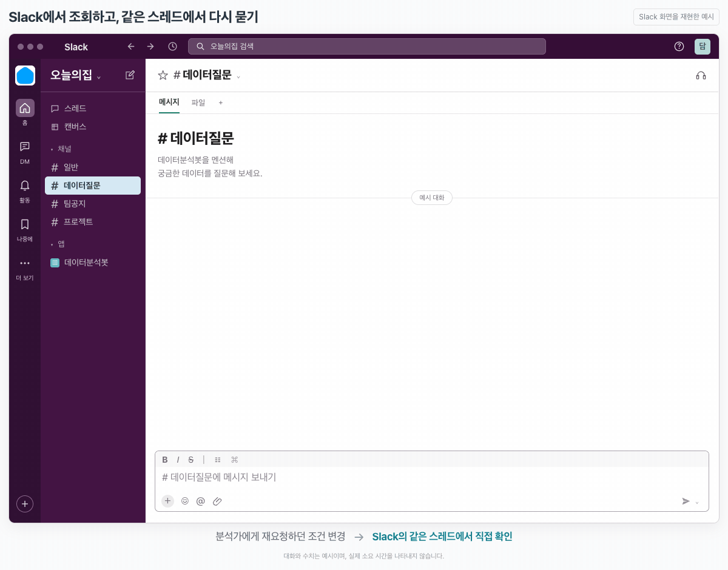
Task: Open 캔버스 in the sidebar
Action: tap(93, 127)
